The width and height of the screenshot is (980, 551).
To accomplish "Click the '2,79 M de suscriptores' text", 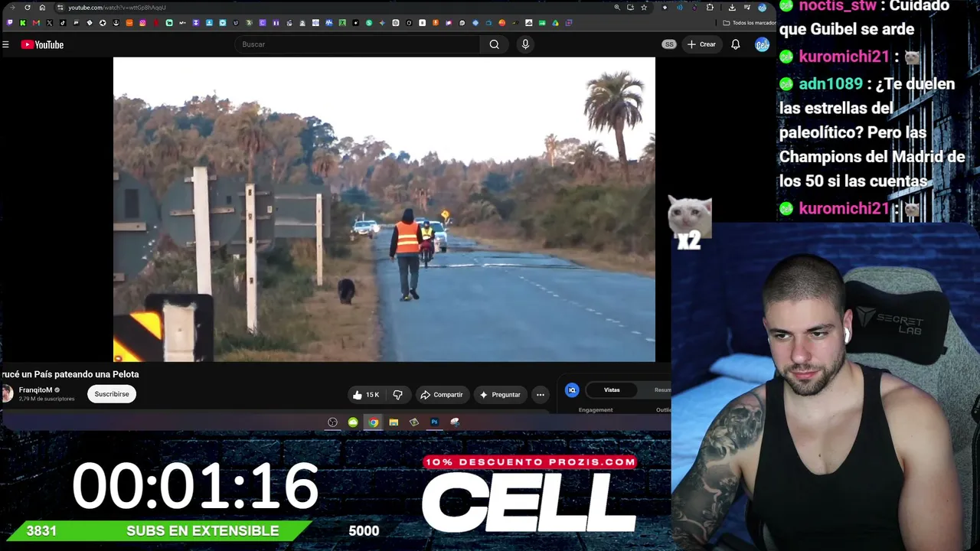I will coord(47,399).
